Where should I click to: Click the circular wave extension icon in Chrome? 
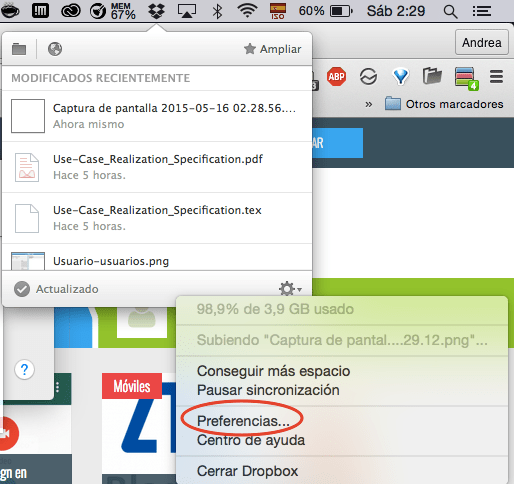point(368,77)
